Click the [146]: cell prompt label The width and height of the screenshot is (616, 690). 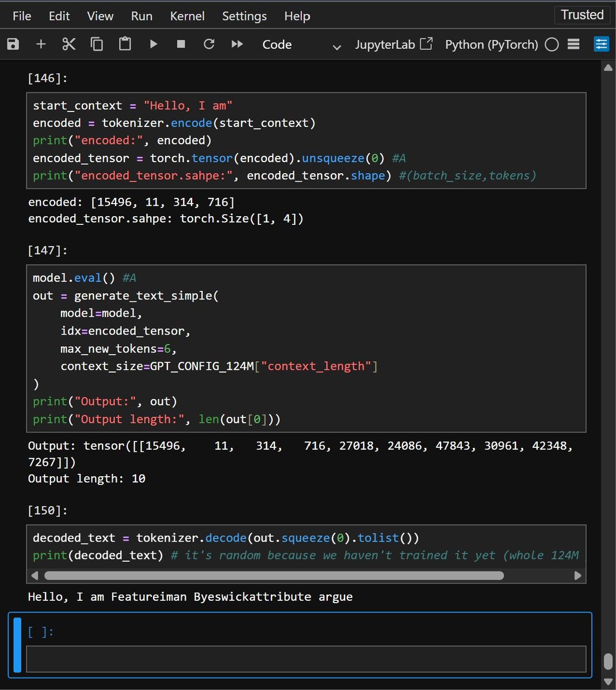click(x=48, y=78)
